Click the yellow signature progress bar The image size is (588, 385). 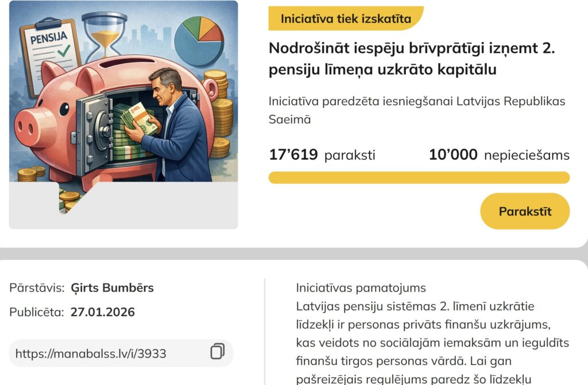click(419, 177)
